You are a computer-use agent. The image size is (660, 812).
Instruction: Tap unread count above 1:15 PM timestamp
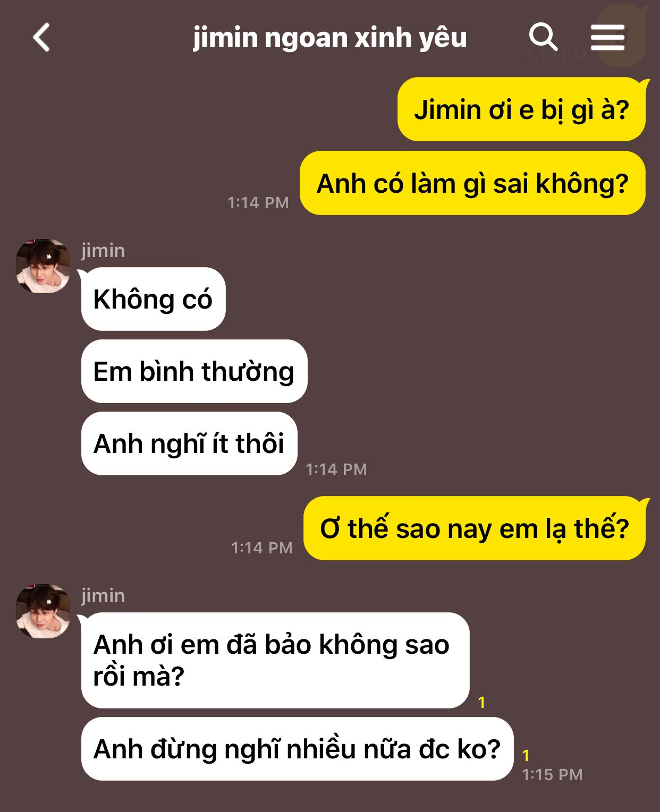526,755
